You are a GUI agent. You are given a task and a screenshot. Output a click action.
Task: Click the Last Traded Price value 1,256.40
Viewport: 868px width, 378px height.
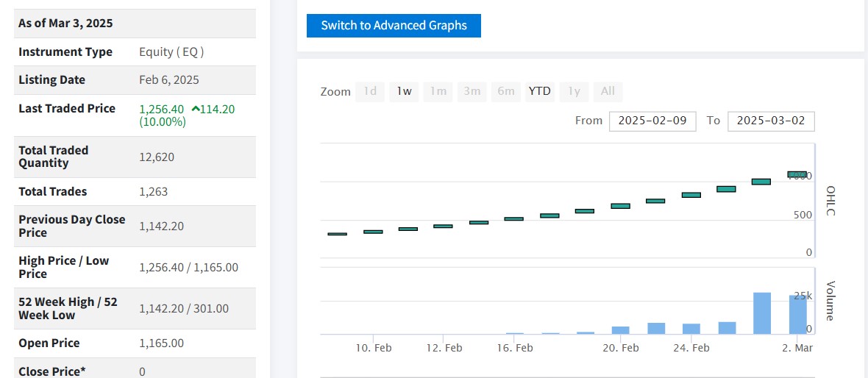(x=161, y=109)
